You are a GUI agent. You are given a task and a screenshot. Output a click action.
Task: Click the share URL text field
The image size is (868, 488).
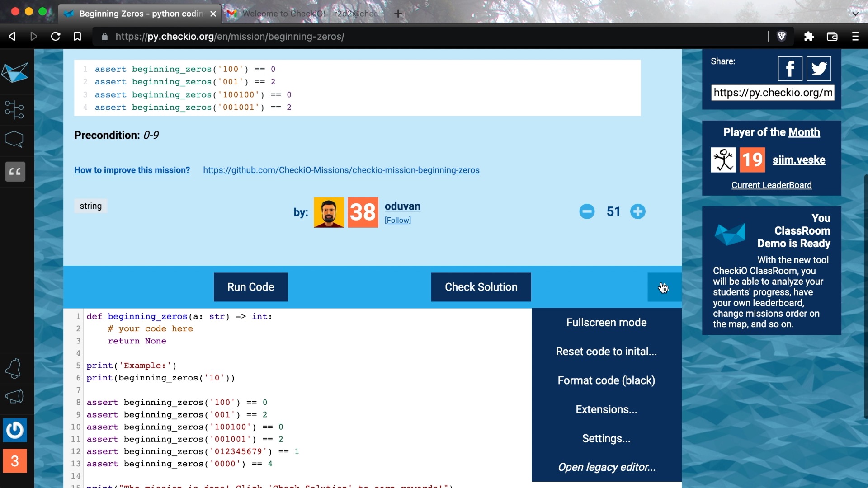773,93
